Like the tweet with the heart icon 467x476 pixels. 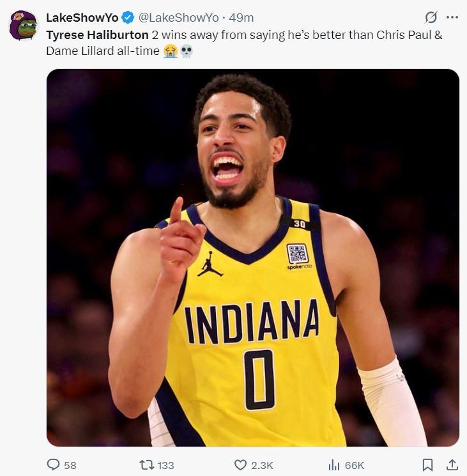pos(240,465)
